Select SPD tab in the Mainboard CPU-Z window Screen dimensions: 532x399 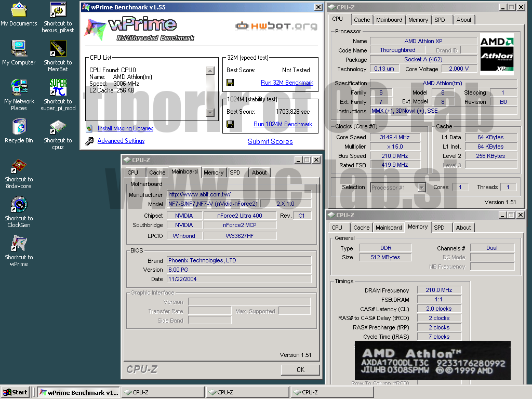(x=235, y=172)
